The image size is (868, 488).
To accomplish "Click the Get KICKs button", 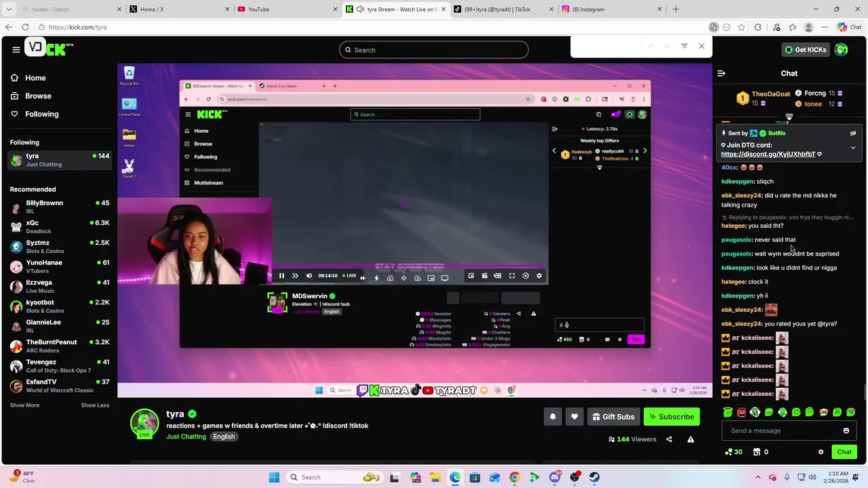I will pos(806,49).
